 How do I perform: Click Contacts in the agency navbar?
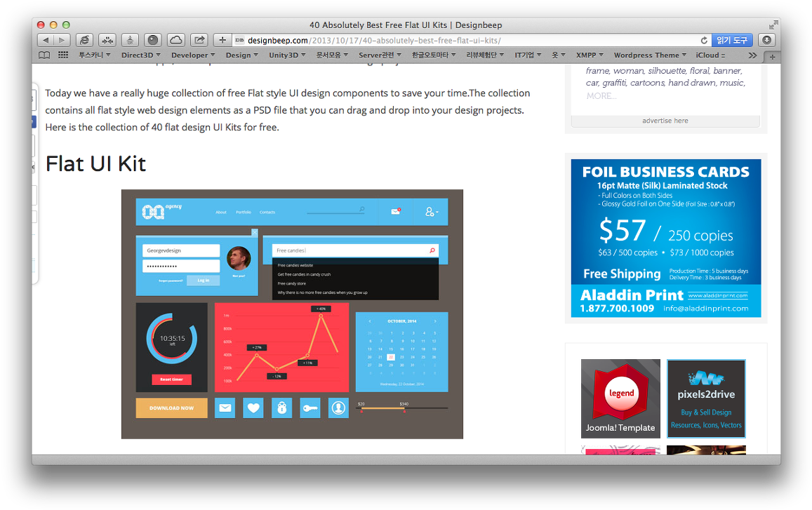(267, 212)
